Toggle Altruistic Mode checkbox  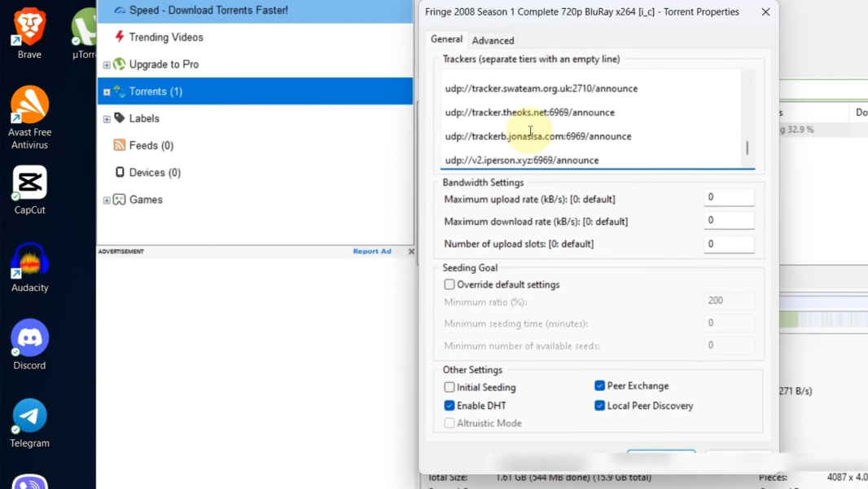click(449, 423)
